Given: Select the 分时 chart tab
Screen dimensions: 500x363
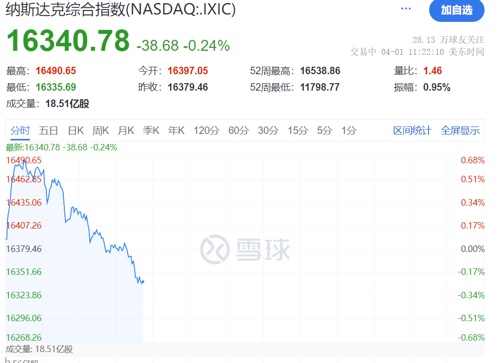Looking at the screenshot, I should point(20,130).
